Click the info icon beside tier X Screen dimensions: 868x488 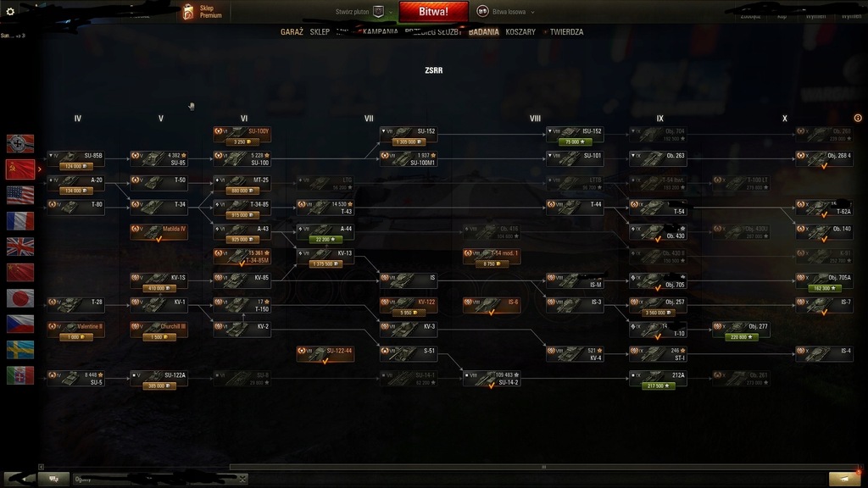coord(858,118)
